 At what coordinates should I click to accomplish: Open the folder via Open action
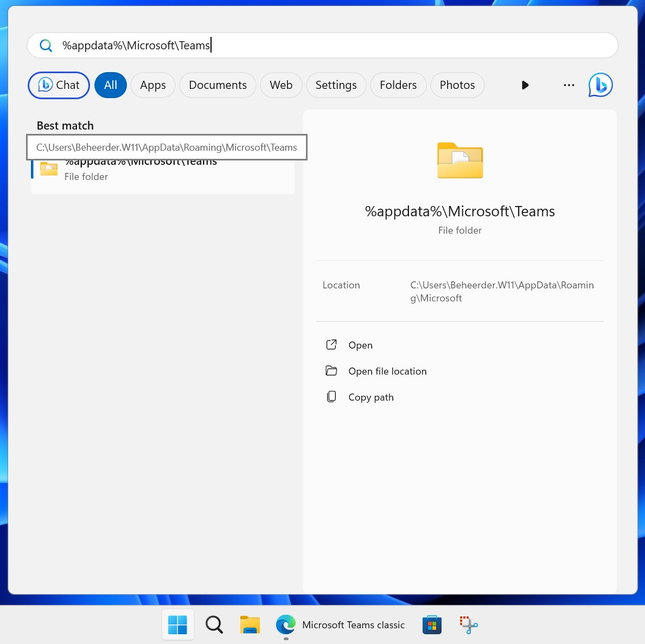(x=360, y=345)
